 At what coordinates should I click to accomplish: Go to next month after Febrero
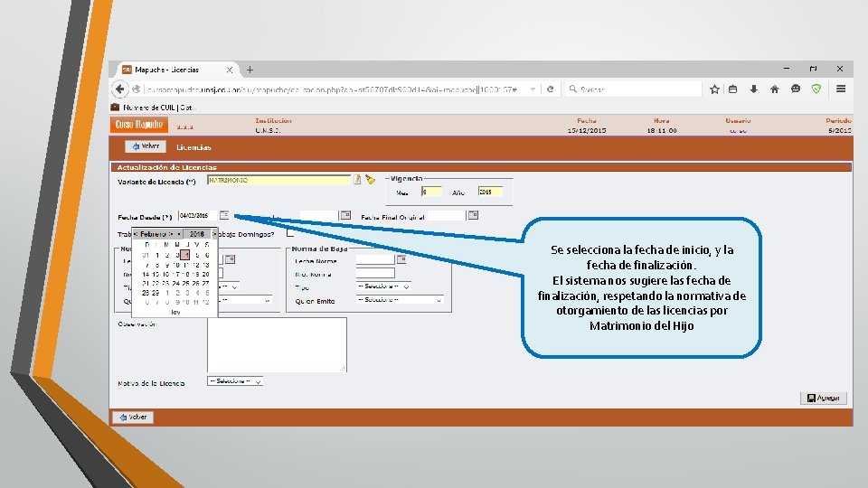(171, 234)
